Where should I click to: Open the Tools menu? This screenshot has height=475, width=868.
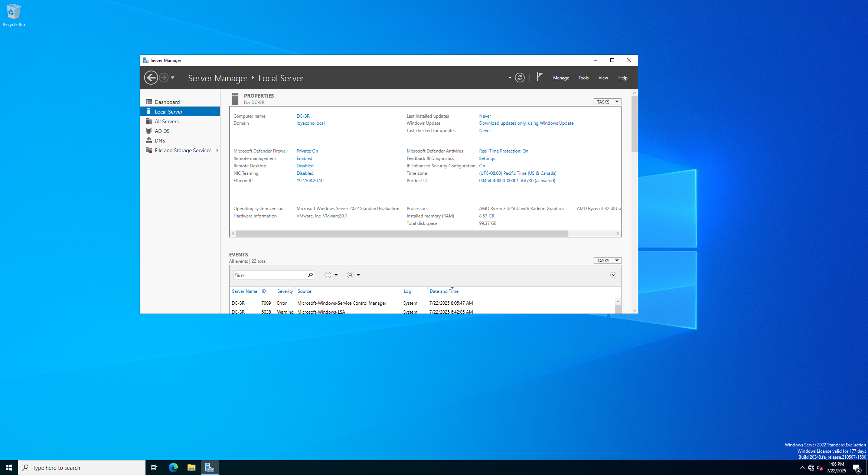tap(583, 78)
